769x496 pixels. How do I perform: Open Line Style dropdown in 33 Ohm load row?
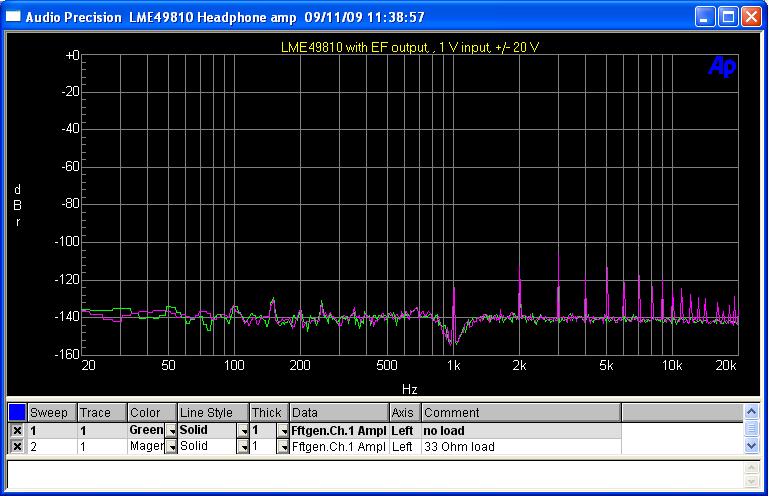[x=243, y=446]
